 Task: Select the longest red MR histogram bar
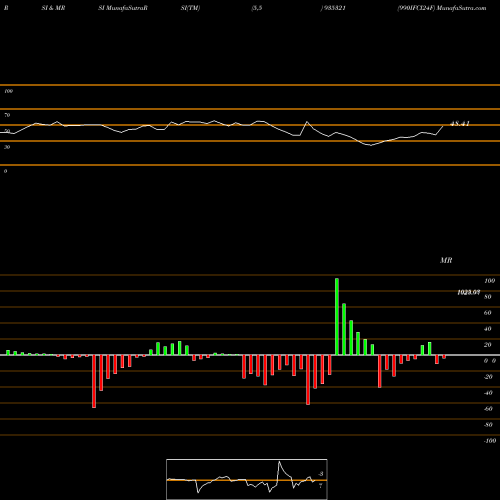(x=94, y=381)
